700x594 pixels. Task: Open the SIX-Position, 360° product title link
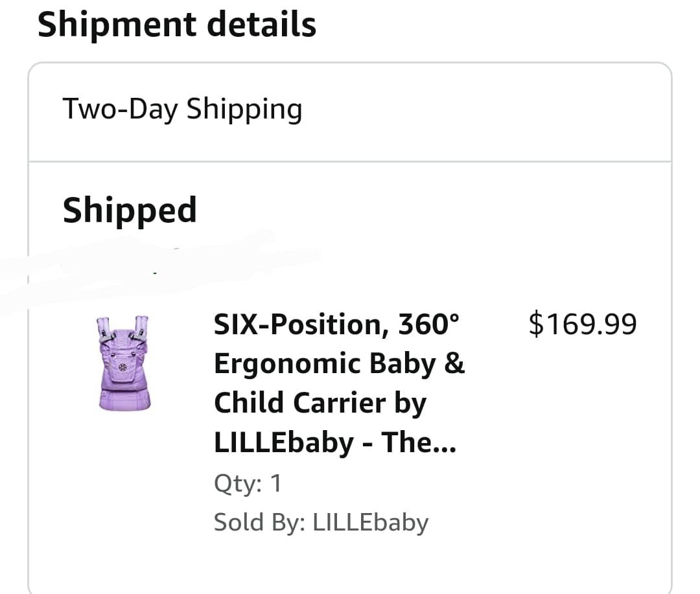coord(338,383)
